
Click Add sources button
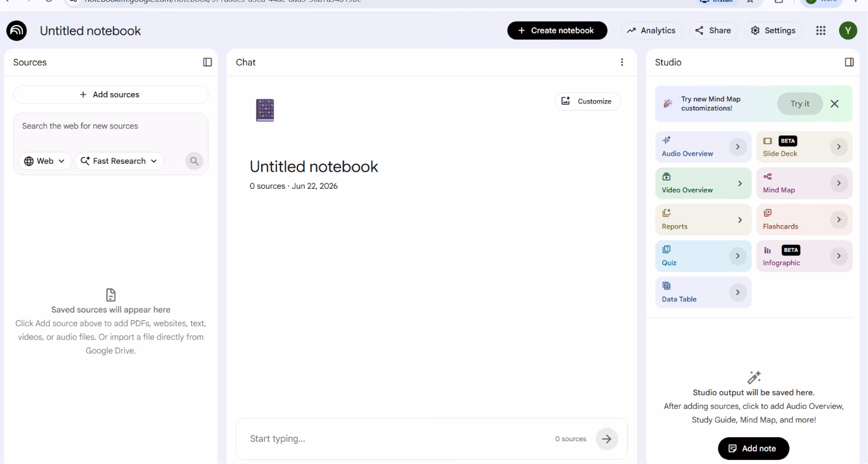[x=110, y=94]
